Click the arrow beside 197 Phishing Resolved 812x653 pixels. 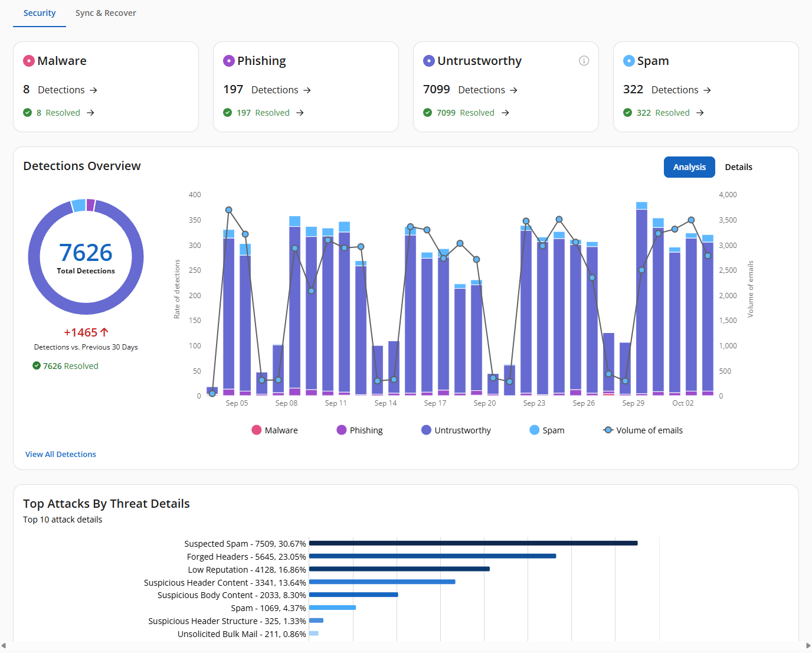[300, 113]
